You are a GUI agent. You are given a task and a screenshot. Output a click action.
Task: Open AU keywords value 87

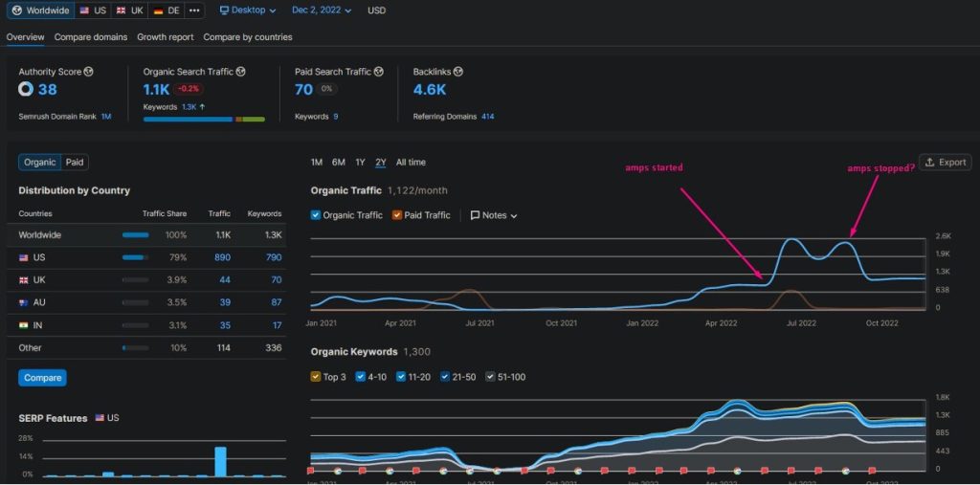pos(277,302)
